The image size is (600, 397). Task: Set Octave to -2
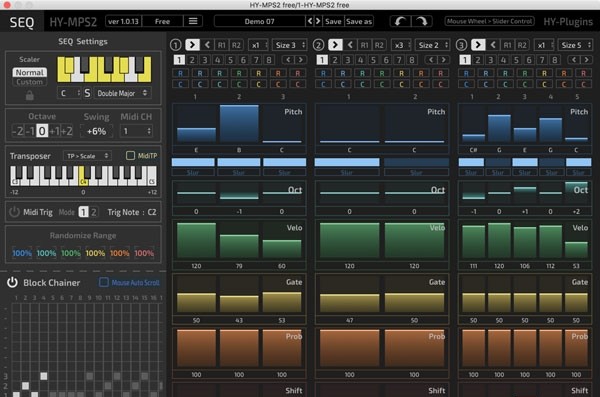tap(17, 131)
